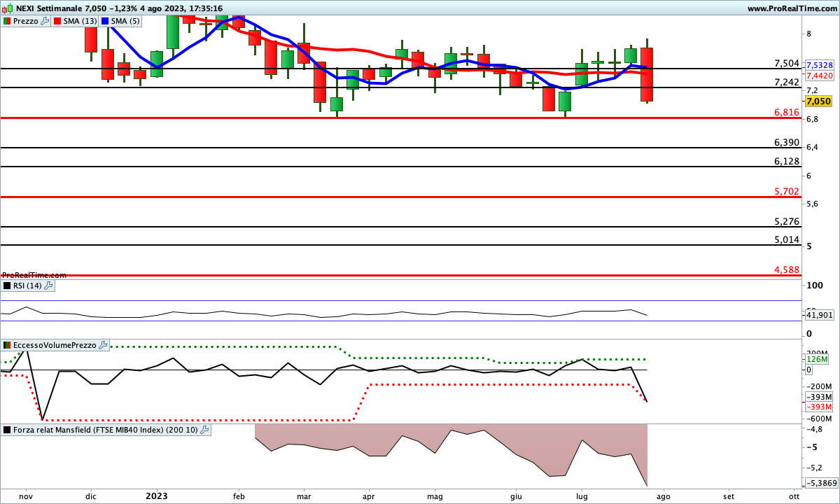This screenshot has height=504, width=840.
Task: Click the candlestick chart icon beside NEXI
Action: [6, 8]
